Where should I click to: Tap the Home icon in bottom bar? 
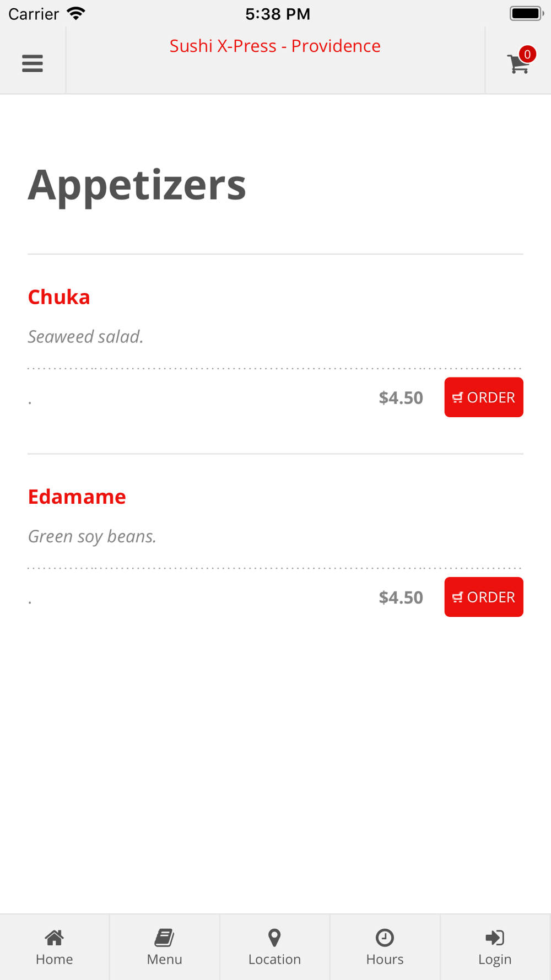pos(54,937)
